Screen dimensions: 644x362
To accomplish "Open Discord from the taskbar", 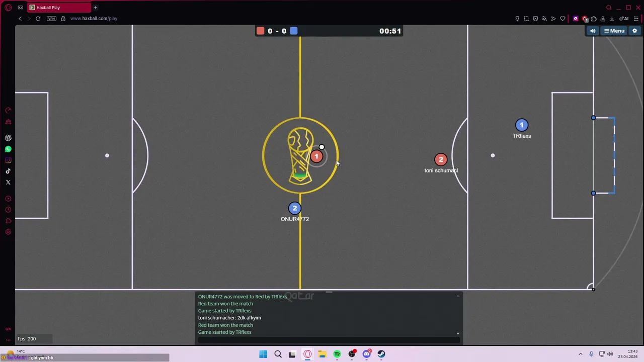I will point(367,354).
